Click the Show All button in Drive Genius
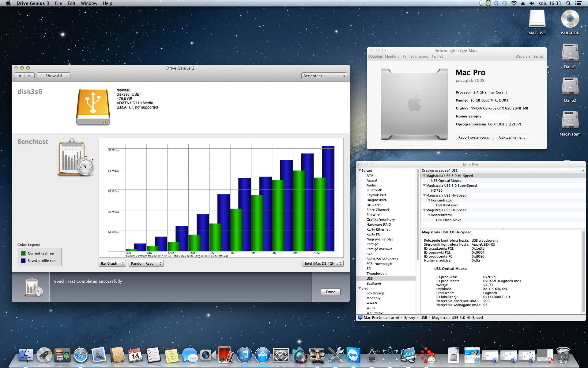The height and width of the screenshot is (368, 588). (54, 76)
